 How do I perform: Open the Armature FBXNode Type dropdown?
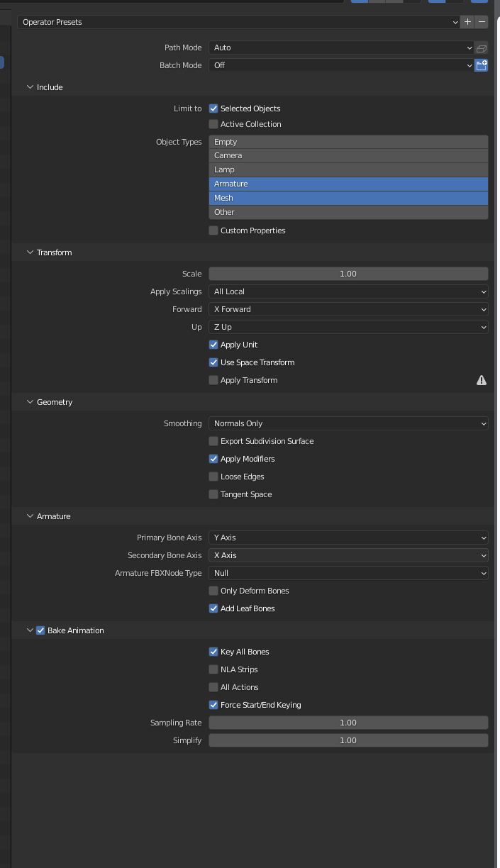[348, 573]
